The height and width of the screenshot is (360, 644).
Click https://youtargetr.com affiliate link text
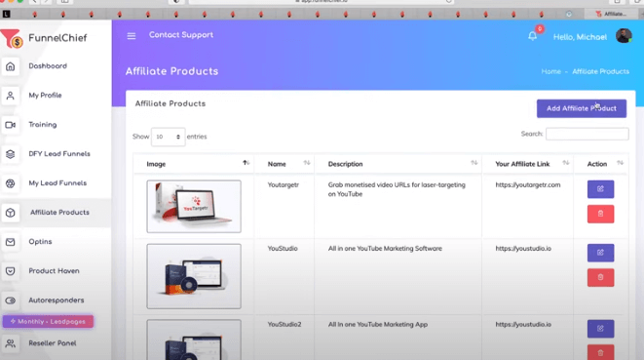point(528,184)
